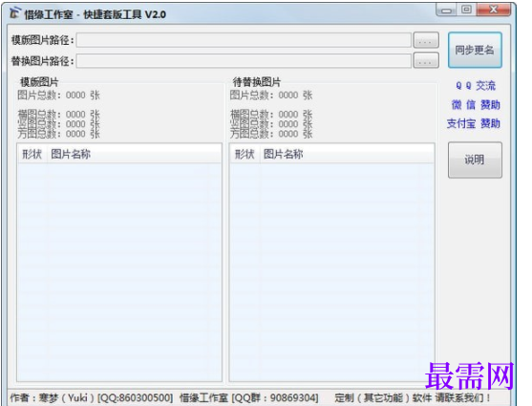This screenshot has height=406, width=532.
Task: Browse for the 替换图片路径 folder
Action: [426, 61]
